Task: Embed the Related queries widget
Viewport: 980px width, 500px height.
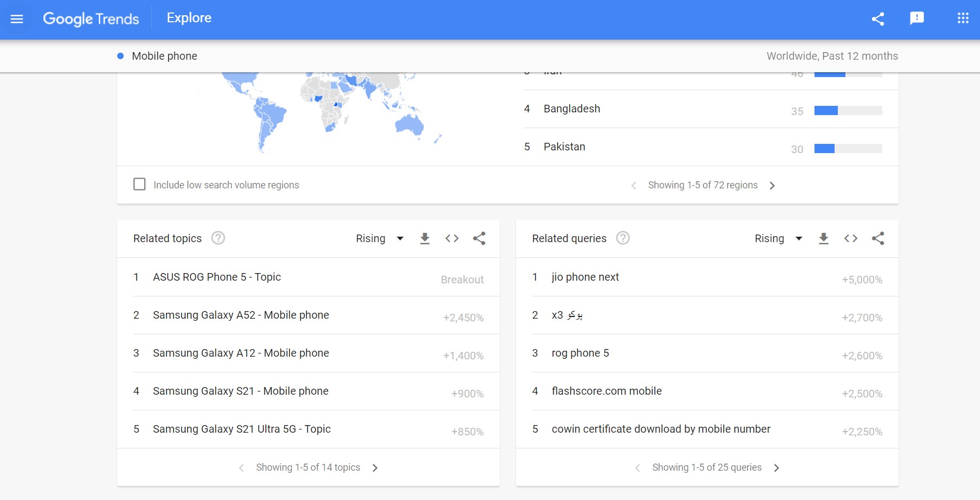Action: coord(851,238)
